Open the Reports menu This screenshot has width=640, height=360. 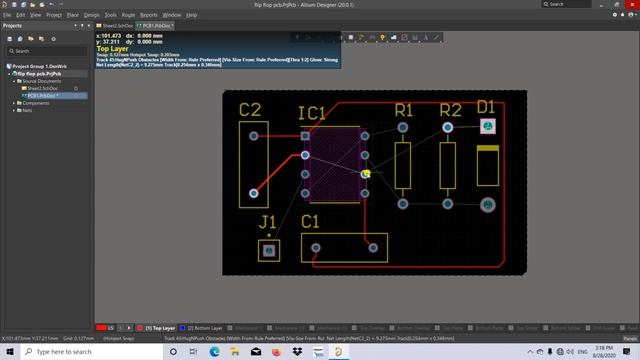149,15
